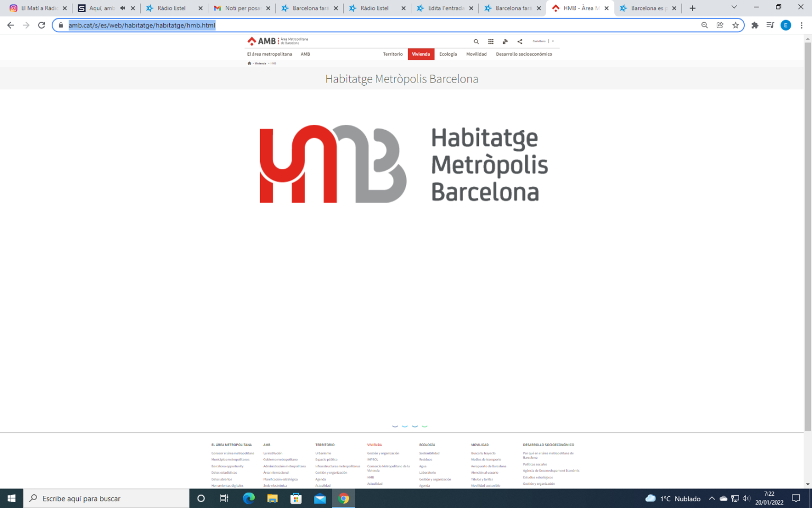Open the Chrome three-dot menu

[x=801, y=25]
